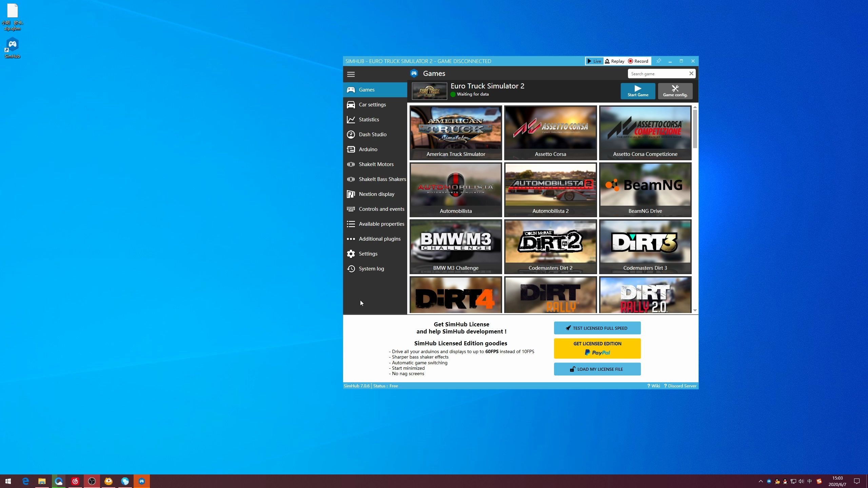Click SimHub icon in the taskbar
Screen dimensions: 868x488
142,481
